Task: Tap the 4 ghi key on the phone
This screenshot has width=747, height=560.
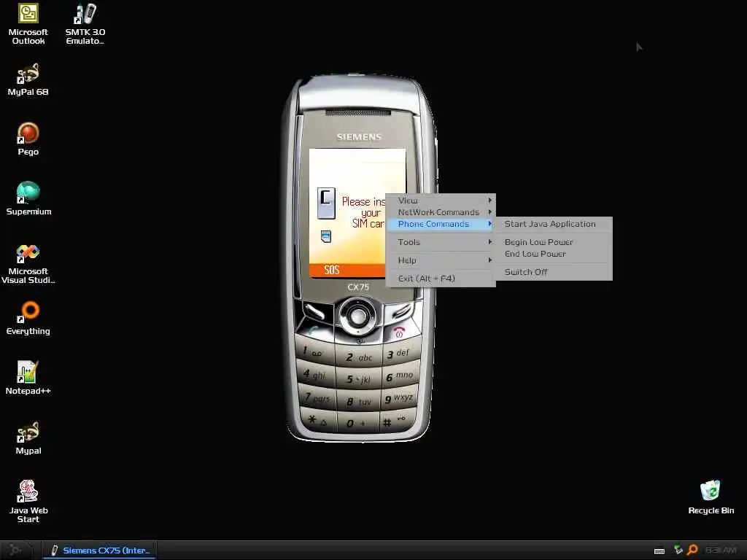Action: tap(315, 375)
